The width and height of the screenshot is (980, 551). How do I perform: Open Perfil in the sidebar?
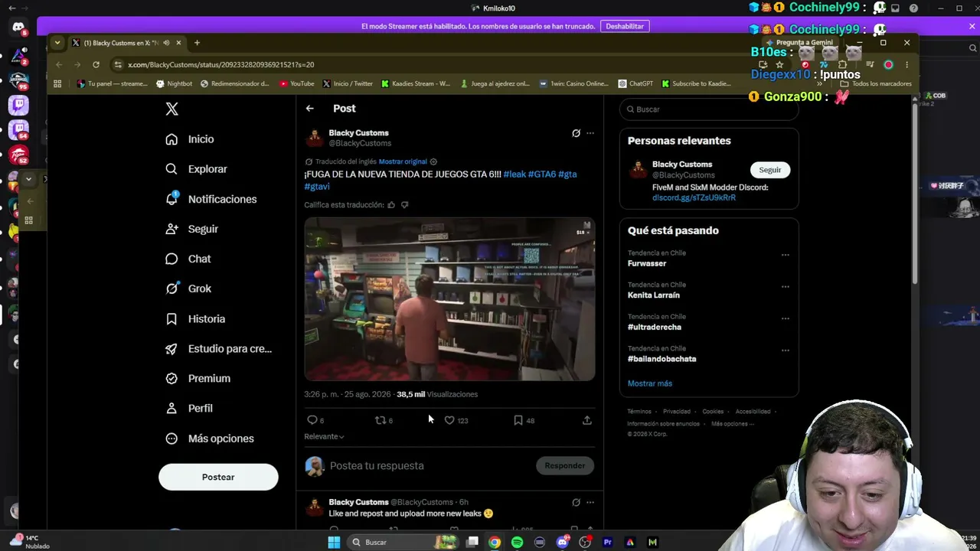[x=189, y=408]
